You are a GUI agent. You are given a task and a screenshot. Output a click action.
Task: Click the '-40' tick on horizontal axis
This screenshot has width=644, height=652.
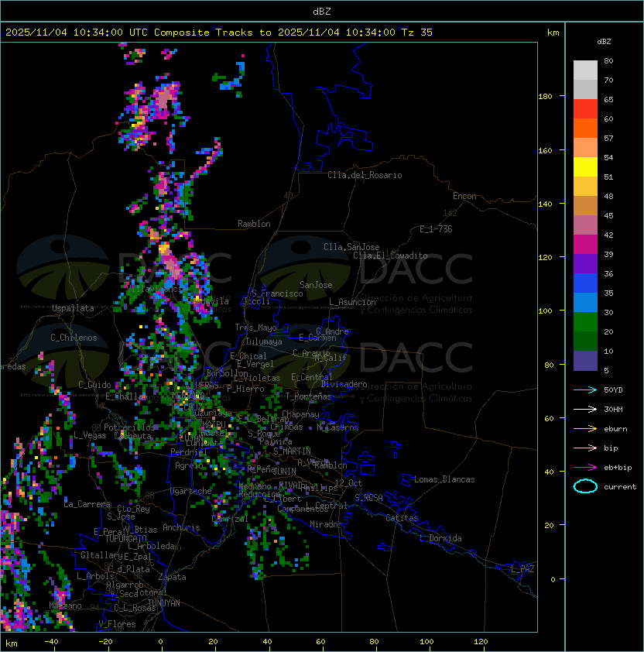click(x=51, y=642)
